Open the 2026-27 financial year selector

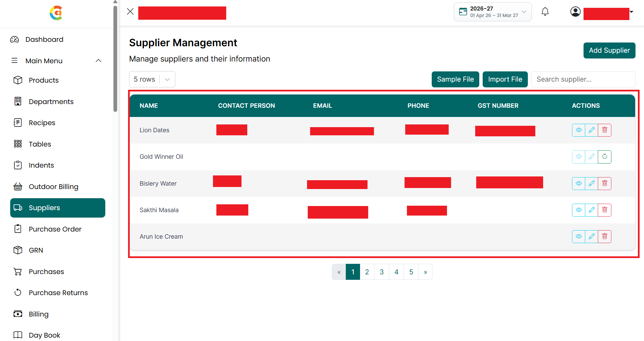tap(493, 12)
